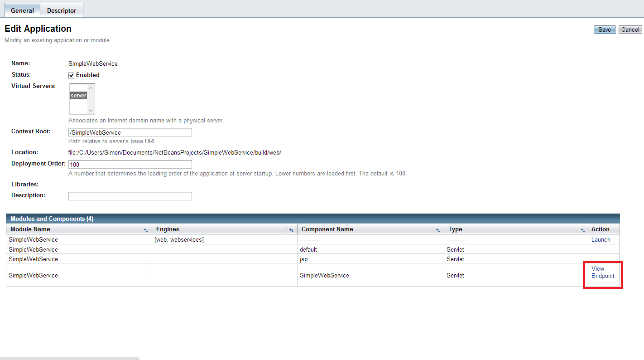Image resolution: width=644 pixels, height=360 pixels.
Task: Select "server" in Virtual Servers list
Action: pyautogui.click(x=78, y=96)
